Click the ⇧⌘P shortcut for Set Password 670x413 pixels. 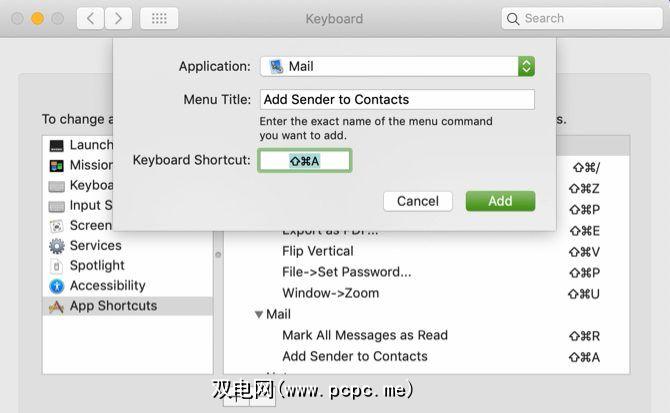tap(585, 273)
